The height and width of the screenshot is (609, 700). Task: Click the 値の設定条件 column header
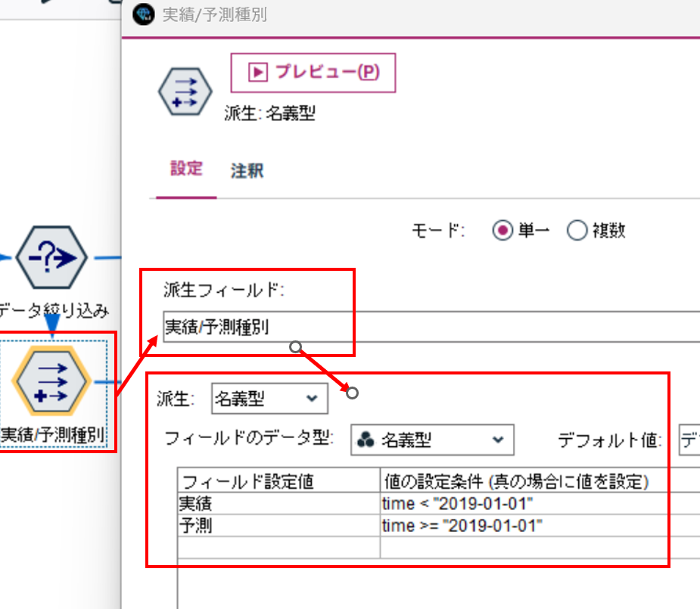tap(540, 480)
